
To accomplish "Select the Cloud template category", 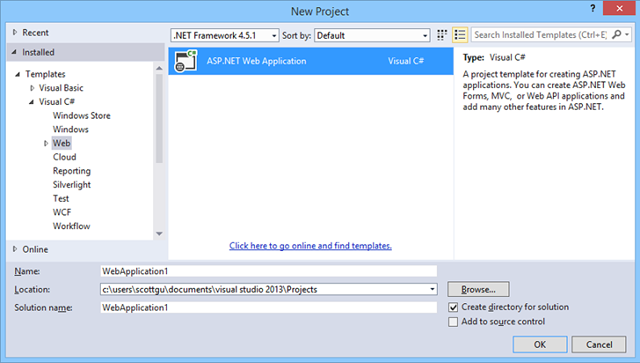I will tap(64, 157).
